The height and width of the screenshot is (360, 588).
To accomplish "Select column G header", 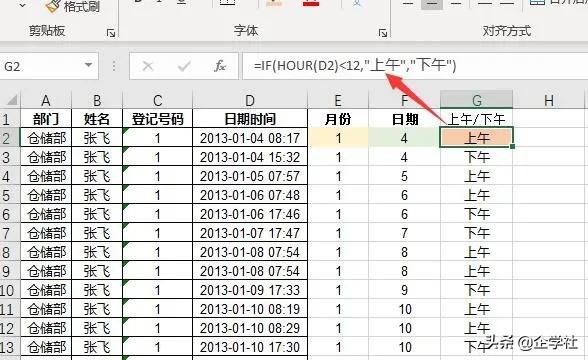I will click(x=477, y=100).
